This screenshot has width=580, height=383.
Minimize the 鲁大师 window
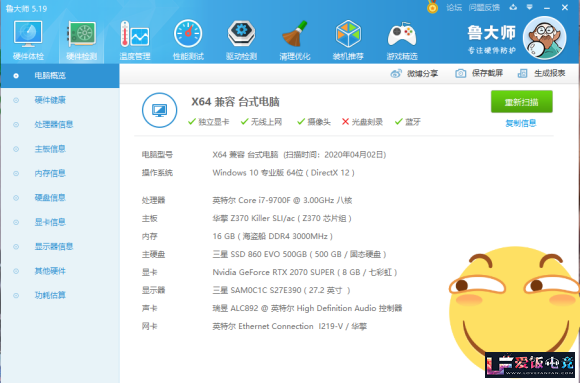pyautogui.click(x=547, y=7)
